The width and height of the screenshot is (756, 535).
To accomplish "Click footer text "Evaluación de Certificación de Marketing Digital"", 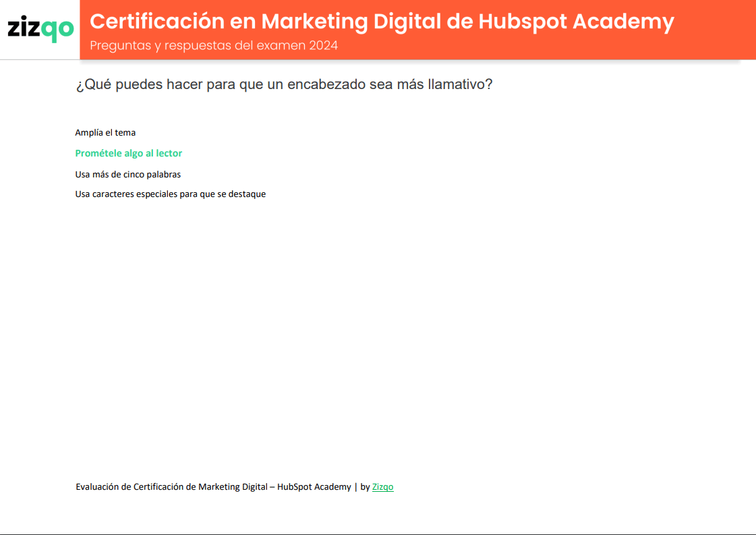I will click(172, 486).
